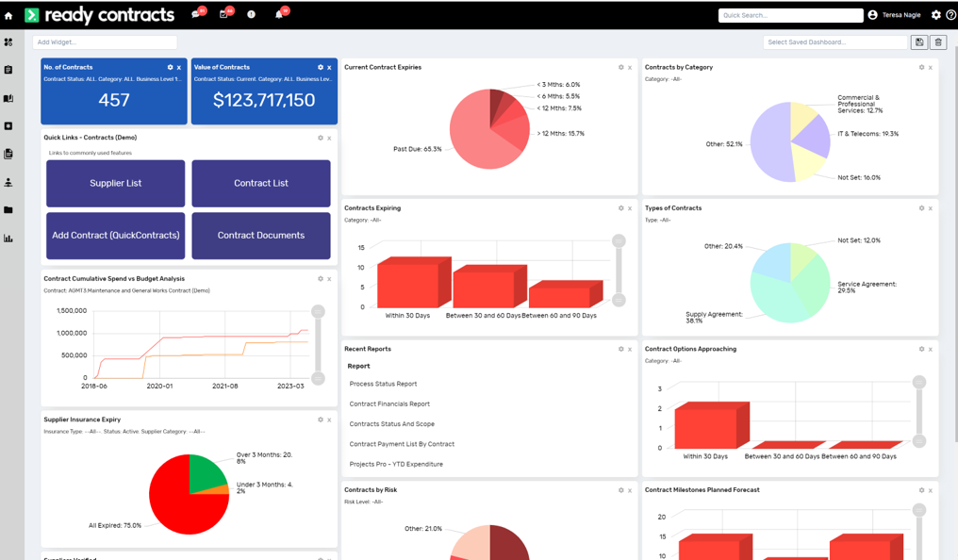The width and height of the screenshot is (958, 560).
Task: Open settings for Contract Options Approaching widget
Action: 921,349
